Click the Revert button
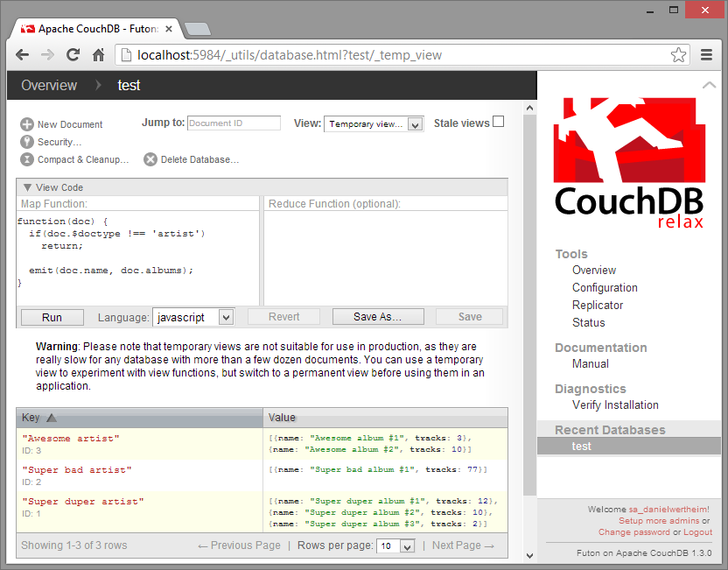The width and height of the screenshot is (728, 570). coord(283,317)
